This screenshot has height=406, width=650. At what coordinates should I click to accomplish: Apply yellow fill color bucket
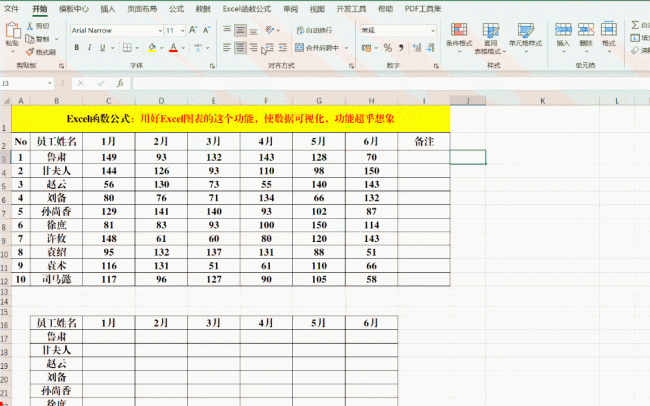tap(152, 48)
